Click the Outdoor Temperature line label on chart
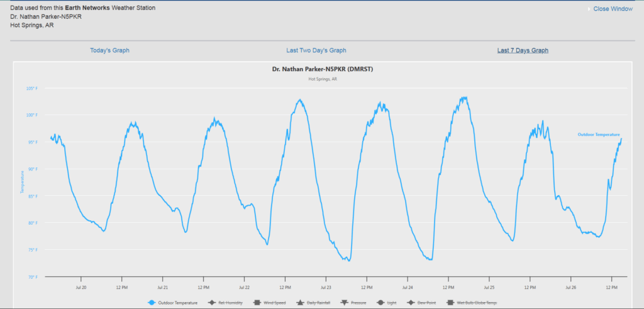This screenshot has width=644, height=309. click(x=599, y=134)
